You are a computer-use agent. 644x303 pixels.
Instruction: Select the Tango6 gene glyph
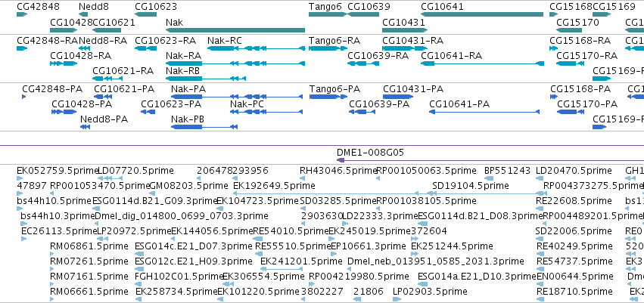[328, 14]
